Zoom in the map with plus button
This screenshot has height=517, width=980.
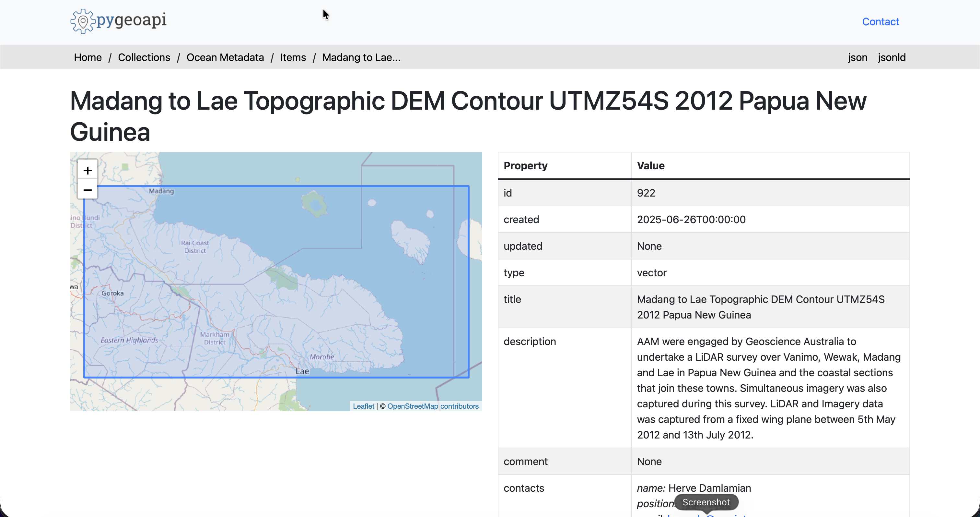pos(87,170)
